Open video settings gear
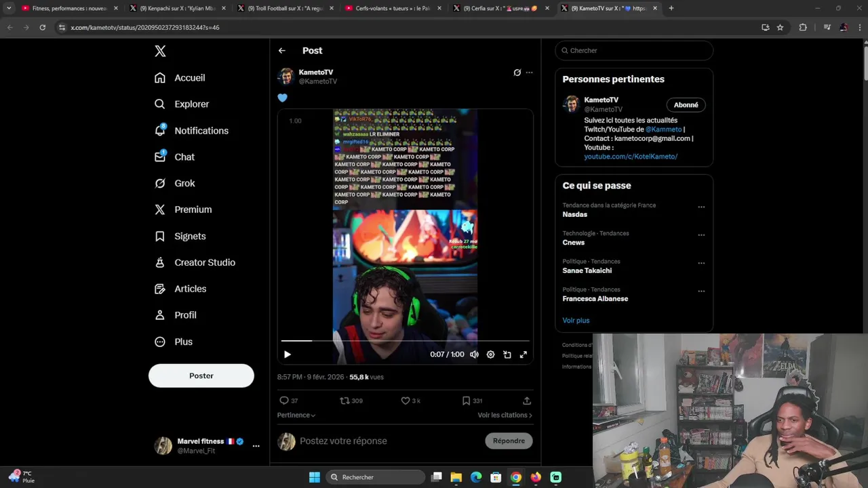 click(490, 354)
